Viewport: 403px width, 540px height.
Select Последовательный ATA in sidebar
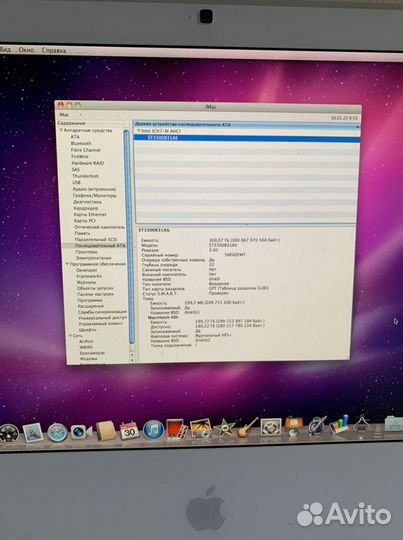100,246
